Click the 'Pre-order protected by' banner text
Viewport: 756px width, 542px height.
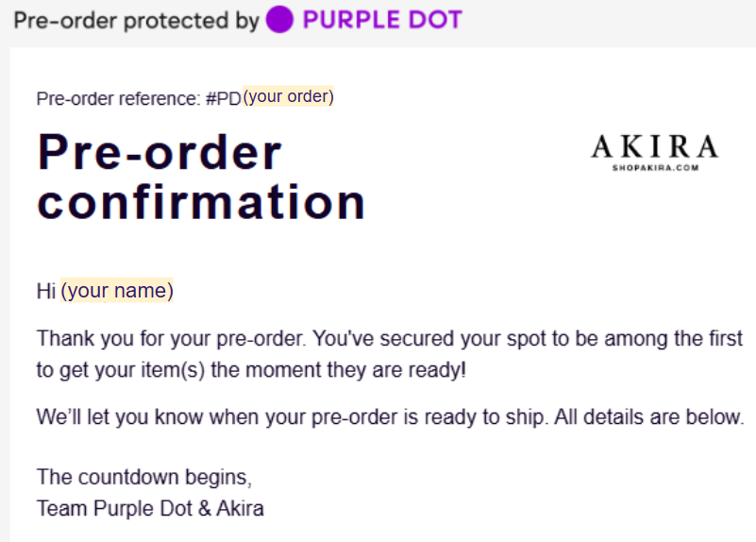(137, 21)
